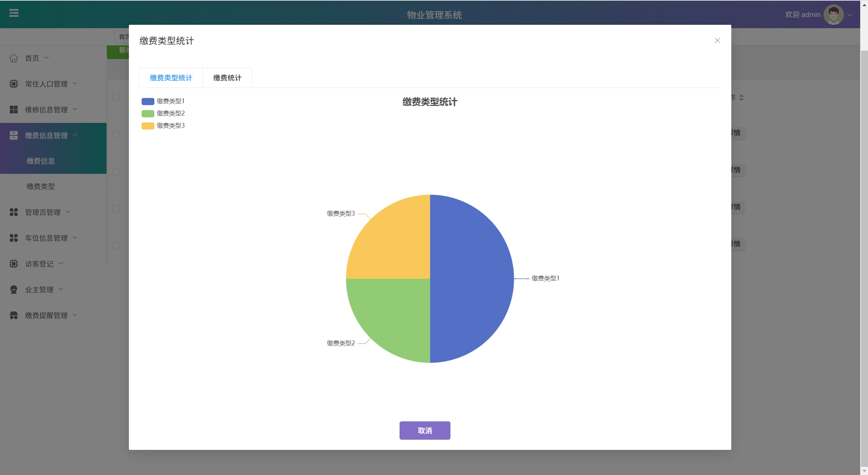The height and width of the screenshot is (475, 868).
Task: Switch to the 缴费统计 tab
Action: (227, 78)
